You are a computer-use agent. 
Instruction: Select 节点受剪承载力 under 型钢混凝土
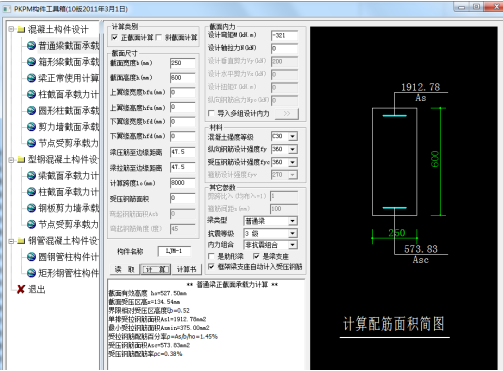click(68, 224)
